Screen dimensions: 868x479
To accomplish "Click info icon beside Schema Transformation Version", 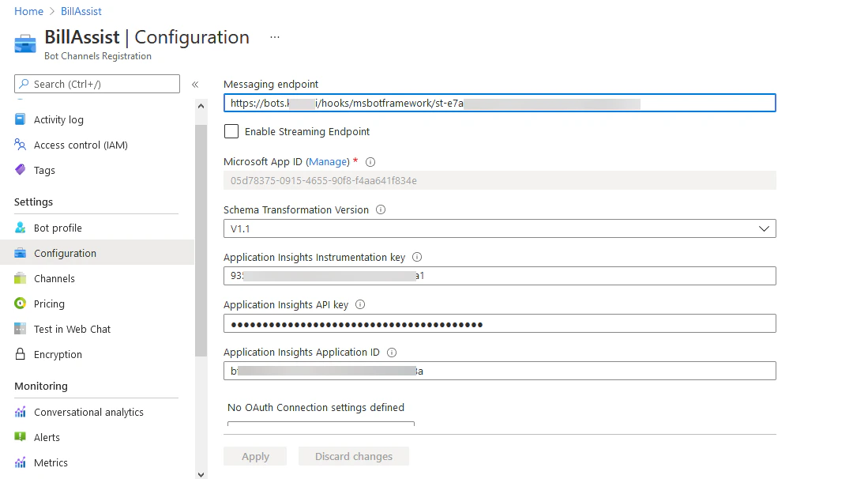I will pos(381,209).
